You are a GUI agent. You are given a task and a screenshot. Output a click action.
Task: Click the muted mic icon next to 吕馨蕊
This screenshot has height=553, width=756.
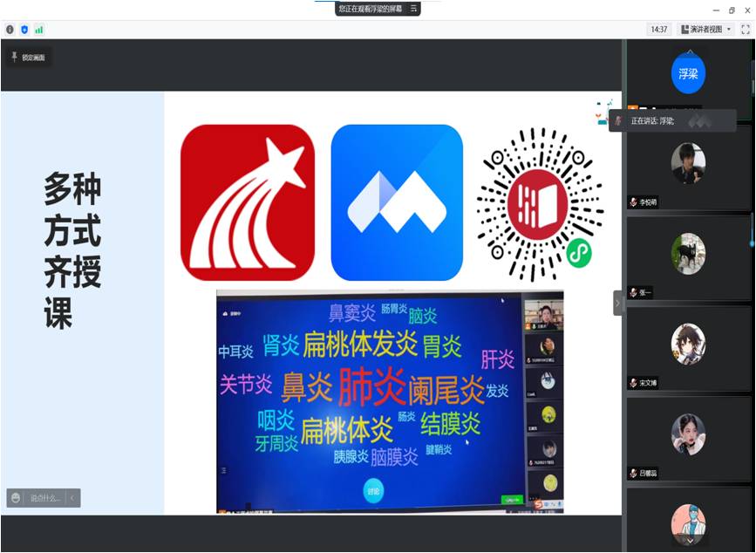634,473
